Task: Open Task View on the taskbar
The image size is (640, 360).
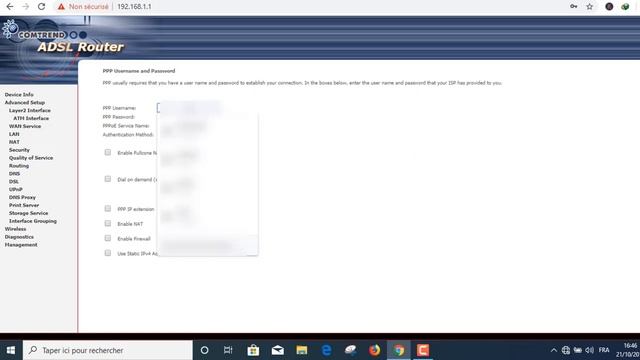Action: (228, 350)
